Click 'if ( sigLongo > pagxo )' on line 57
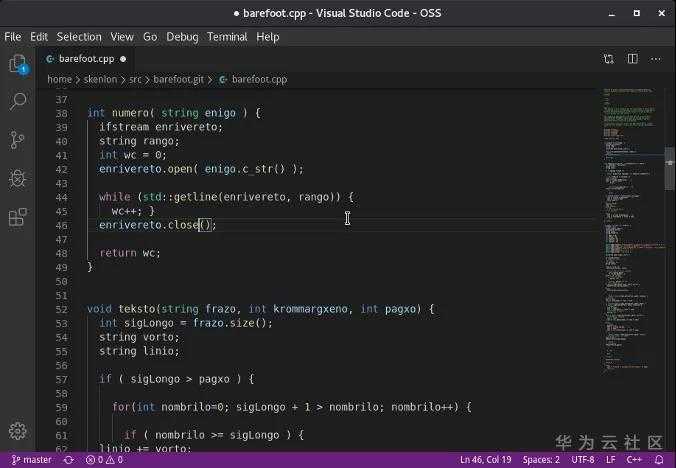This screenshot has height=468, width=676. click(170, 379)
